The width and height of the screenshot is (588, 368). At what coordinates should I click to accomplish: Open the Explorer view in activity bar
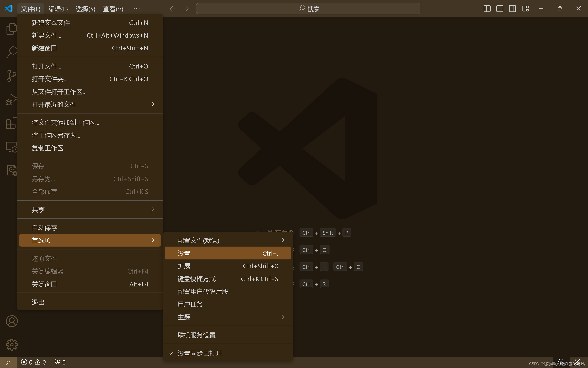[11, 29]
